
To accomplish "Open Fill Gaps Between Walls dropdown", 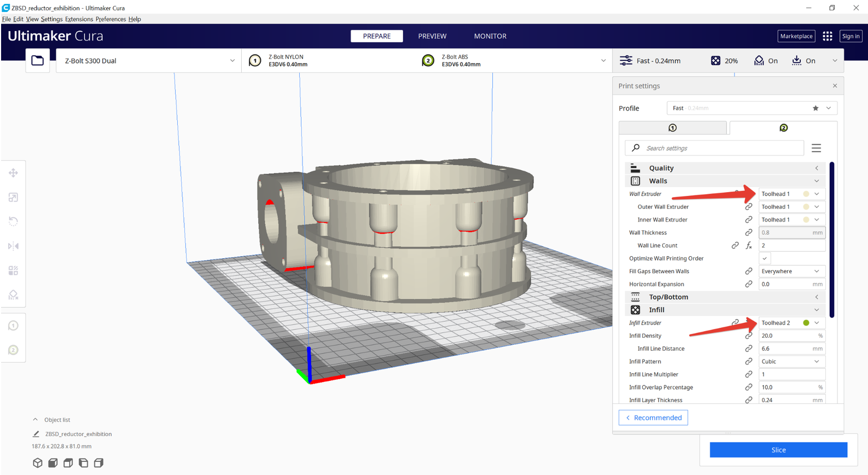I will (x=792, y=271).
